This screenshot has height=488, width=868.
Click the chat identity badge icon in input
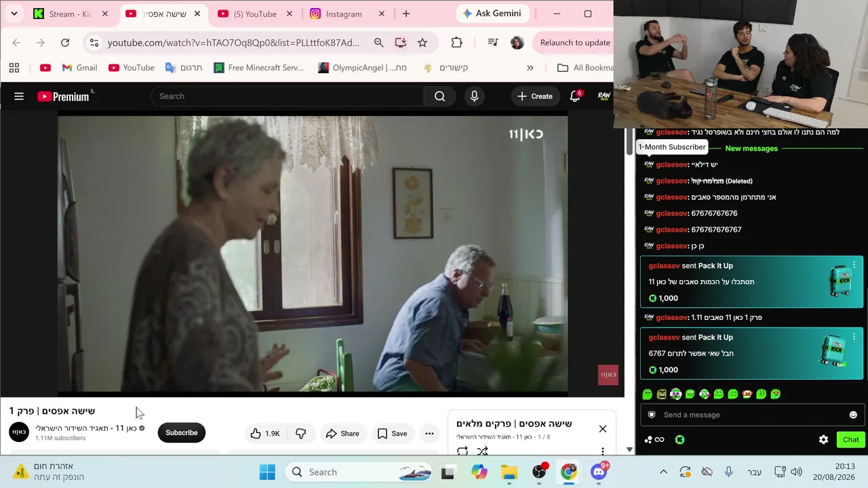652,415
